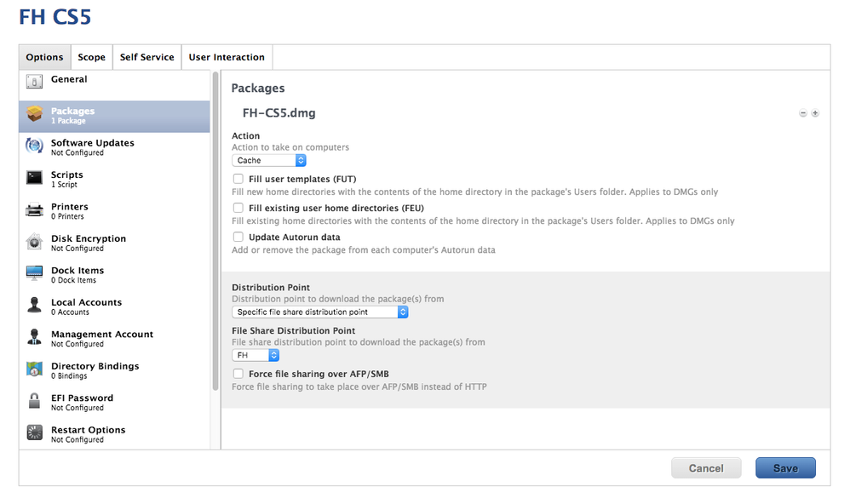Viewport: 850px width, 504px height.
Task: Open the File Share Distribution Point FH dropdown
Action: 256,356
